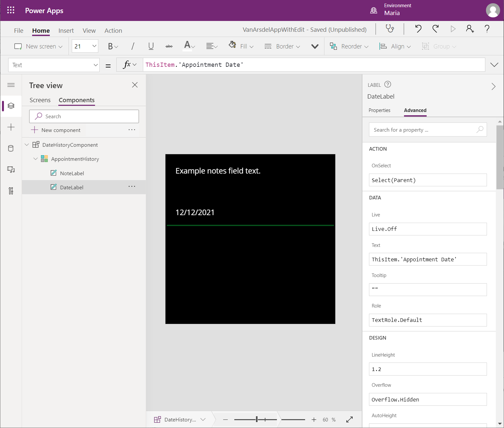Edit the OnSelect Select(Parent) field
Viewport: 504px width, 428px height.
(x=428, y=180)
